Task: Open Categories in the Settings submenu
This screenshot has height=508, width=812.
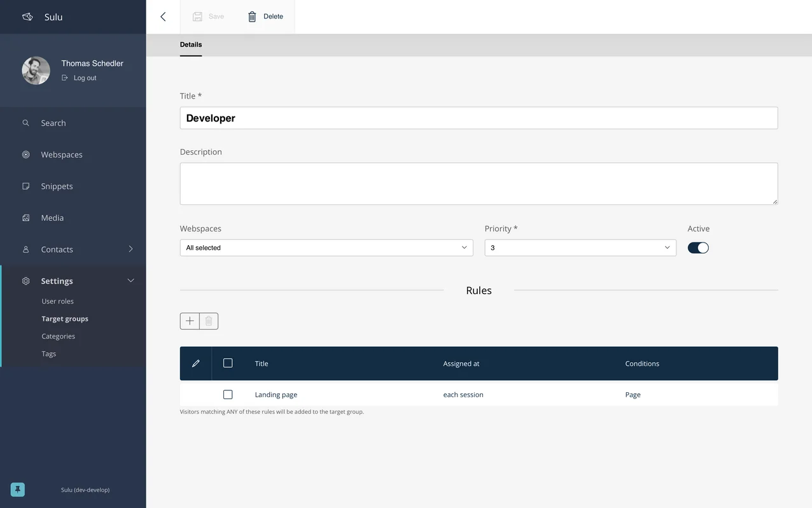Action: 59,336
